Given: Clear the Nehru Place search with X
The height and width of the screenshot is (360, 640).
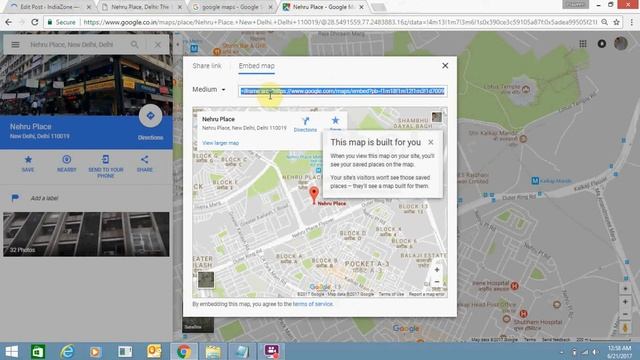Looking at the screenshot, I should (x=158, y=44).
